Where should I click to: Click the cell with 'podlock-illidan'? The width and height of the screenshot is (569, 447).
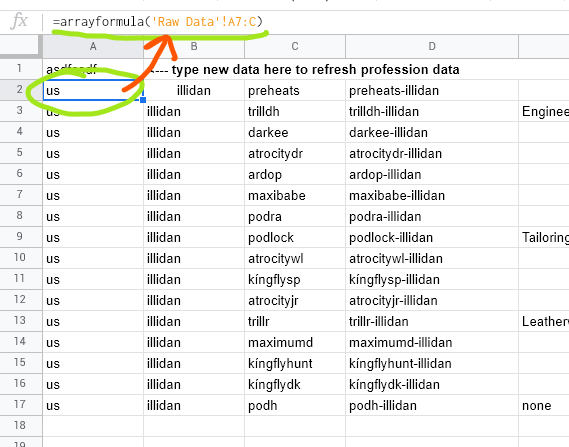(x=432, y=238)
